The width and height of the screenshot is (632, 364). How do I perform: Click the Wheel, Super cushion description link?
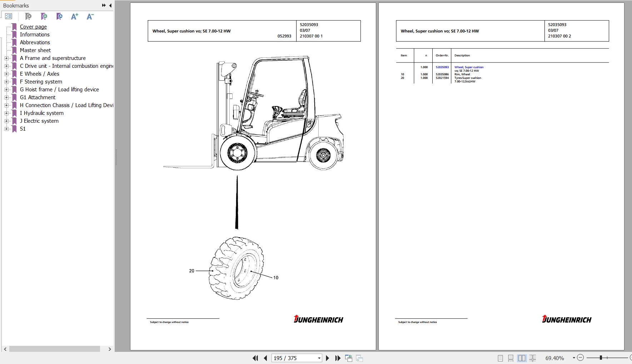[x=469, y=67]
